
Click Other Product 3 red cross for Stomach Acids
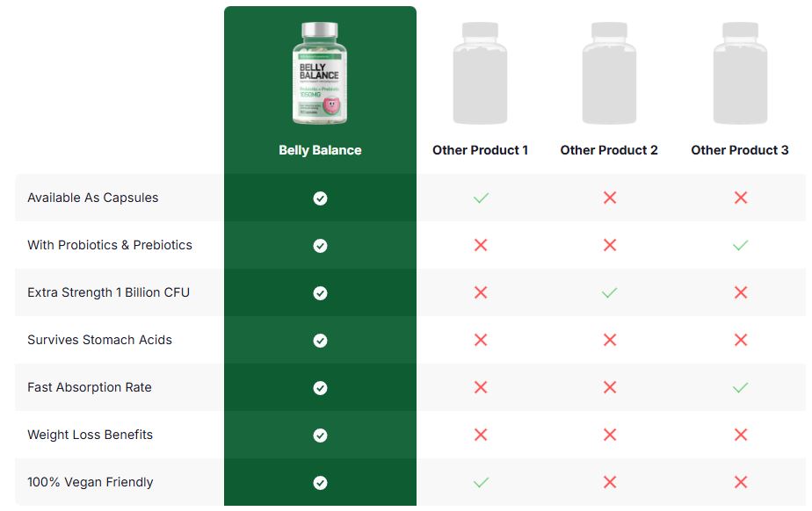[741, 340]
